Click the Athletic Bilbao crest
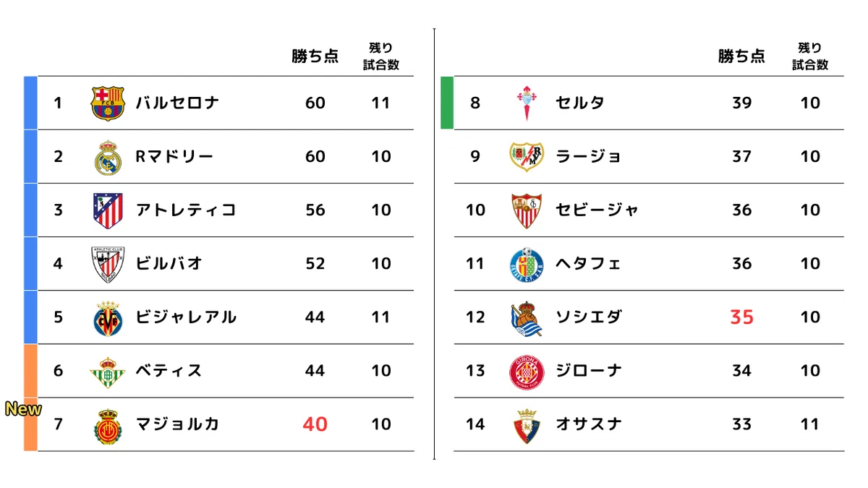The width and height of the screenshot is (868, 488). (108, 264)
